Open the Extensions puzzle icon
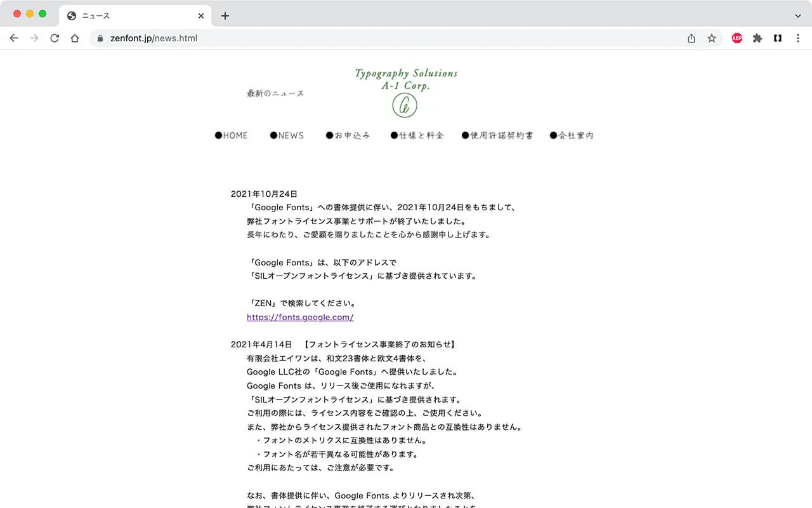 pyautogui.click(x=757, y=38)
